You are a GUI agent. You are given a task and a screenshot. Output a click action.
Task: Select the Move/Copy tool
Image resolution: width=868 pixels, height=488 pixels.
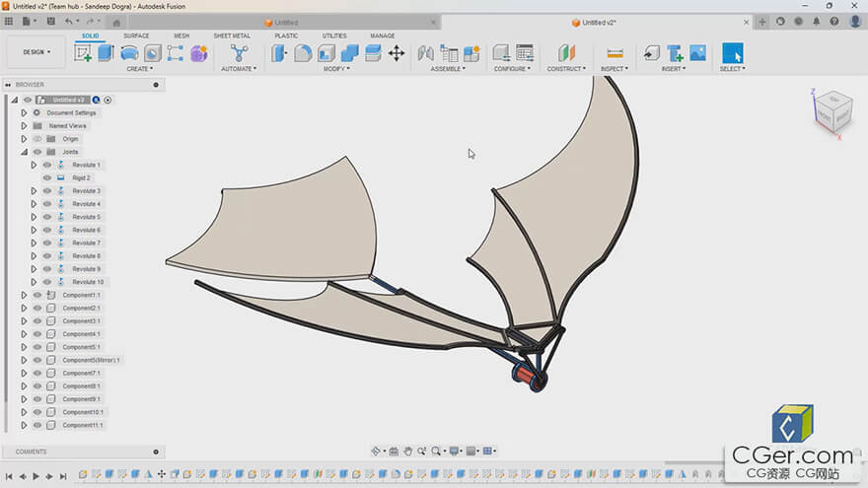(397, 53)
